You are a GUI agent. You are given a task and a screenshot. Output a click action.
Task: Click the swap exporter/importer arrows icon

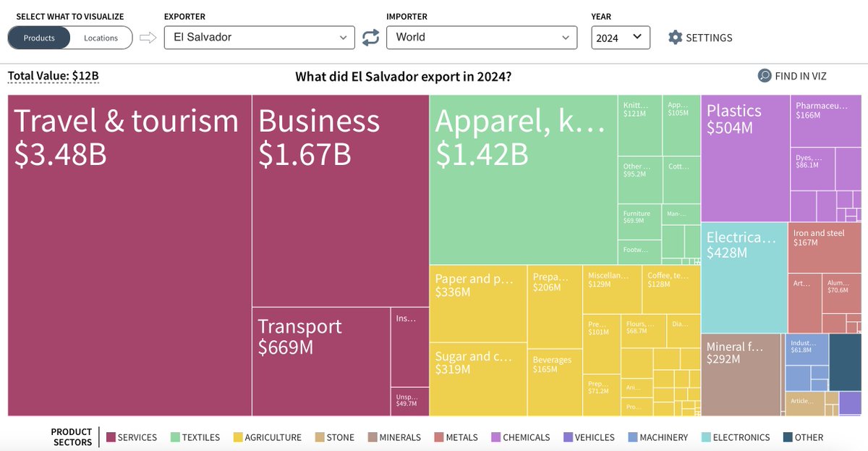coord(370,36)
